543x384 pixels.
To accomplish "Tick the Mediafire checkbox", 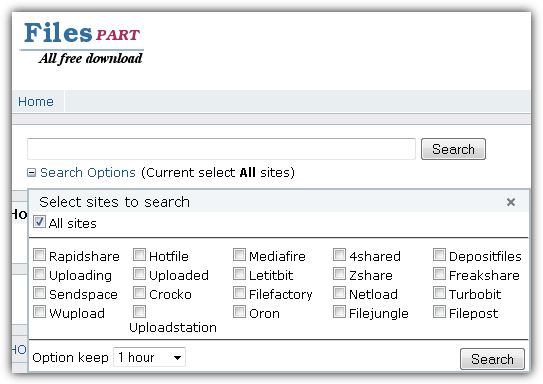I will pos(239,254).
